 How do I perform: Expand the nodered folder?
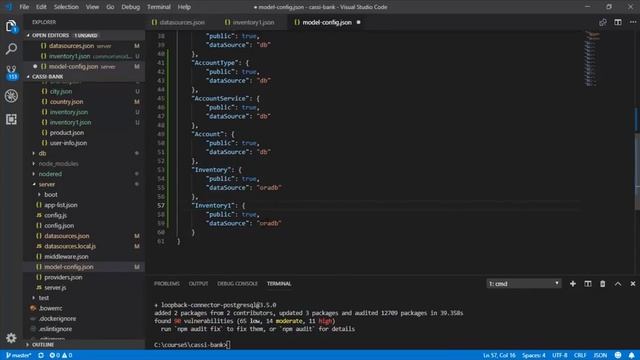[x=50, y=174]
